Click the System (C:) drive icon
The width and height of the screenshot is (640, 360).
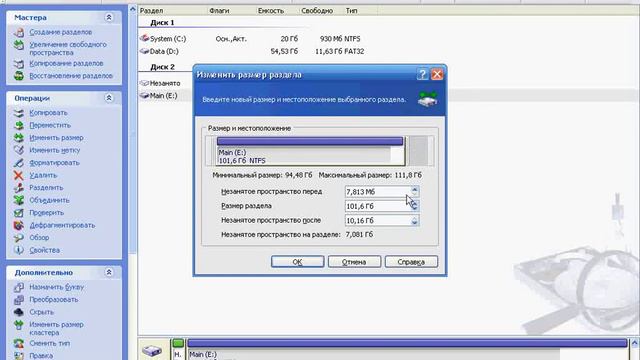pos(144,38)
